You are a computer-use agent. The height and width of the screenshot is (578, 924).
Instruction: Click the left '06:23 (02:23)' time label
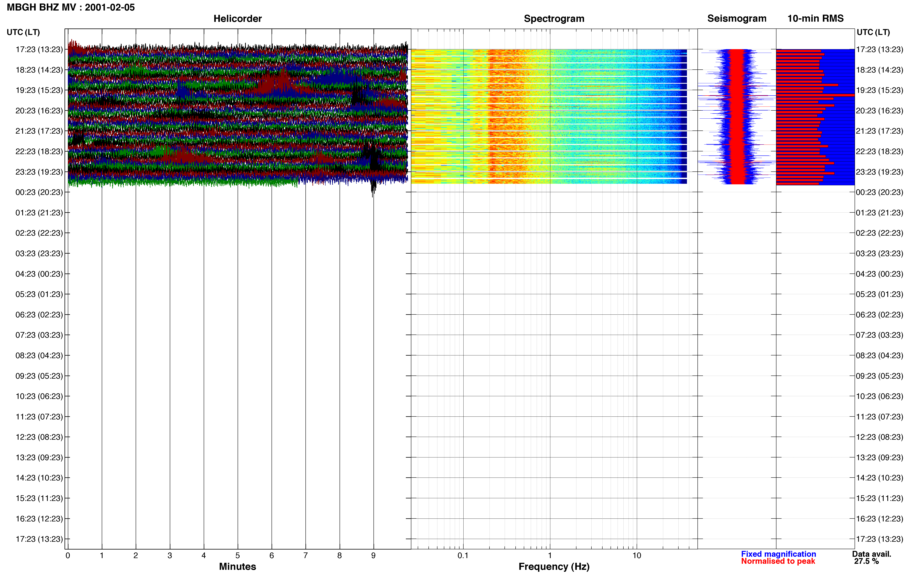coord(39,315)
